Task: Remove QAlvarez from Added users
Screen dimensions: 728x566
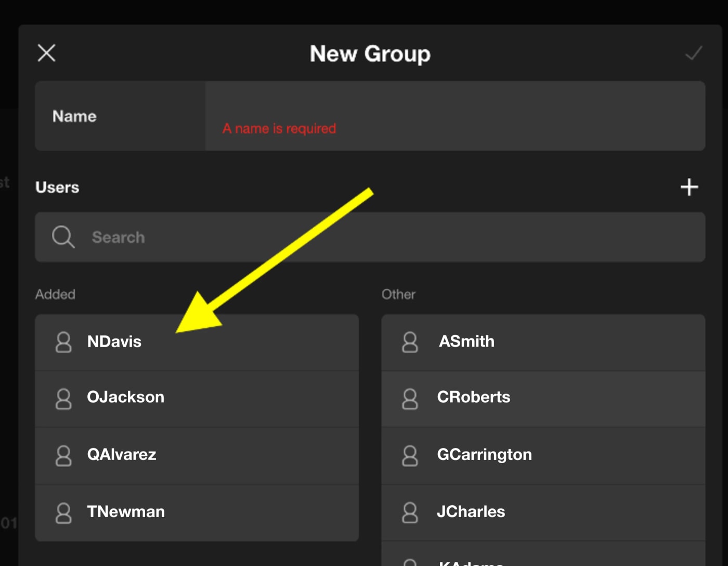Action: pos(197,455)
